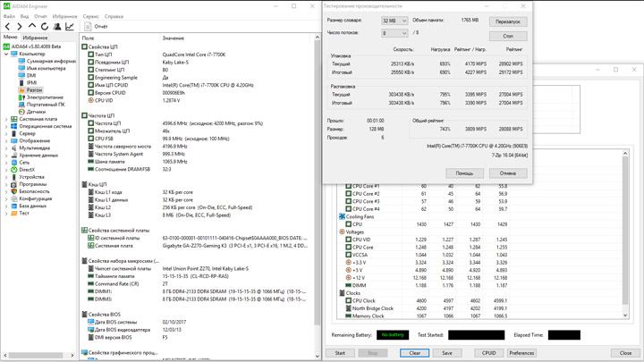Select the Разгон tree item
The height and width of the screenshot is (362, 644).
click(x=35, y=90)
